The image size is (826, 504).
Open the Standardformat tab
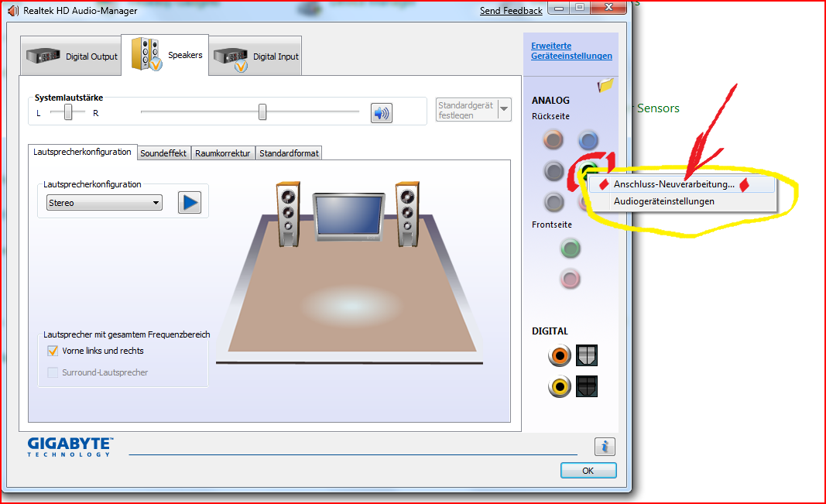pyautogui.click(x=289, y=153)
